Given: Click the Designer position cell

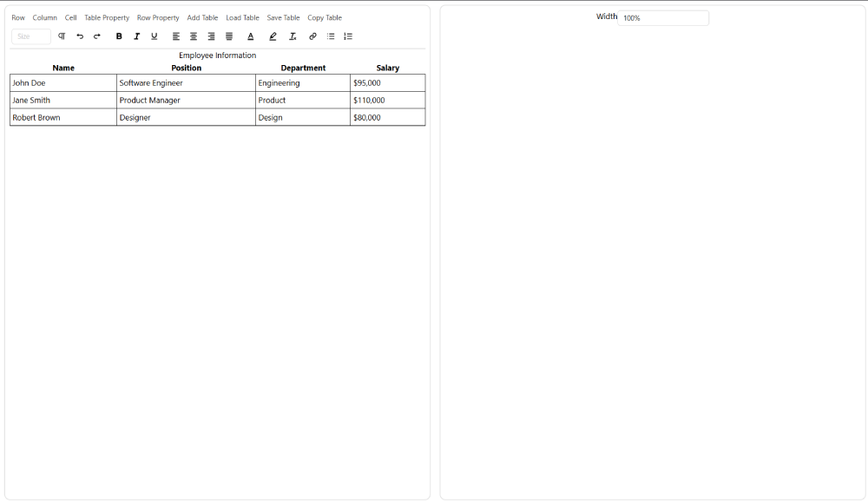Looking at the screenshot, I should point(186,117).
